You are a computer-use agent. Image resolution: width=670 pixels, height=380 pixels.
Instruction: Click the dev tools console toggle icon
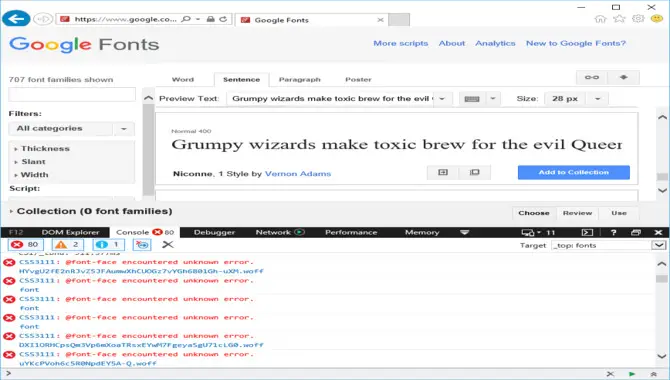[x=588, y=233]
